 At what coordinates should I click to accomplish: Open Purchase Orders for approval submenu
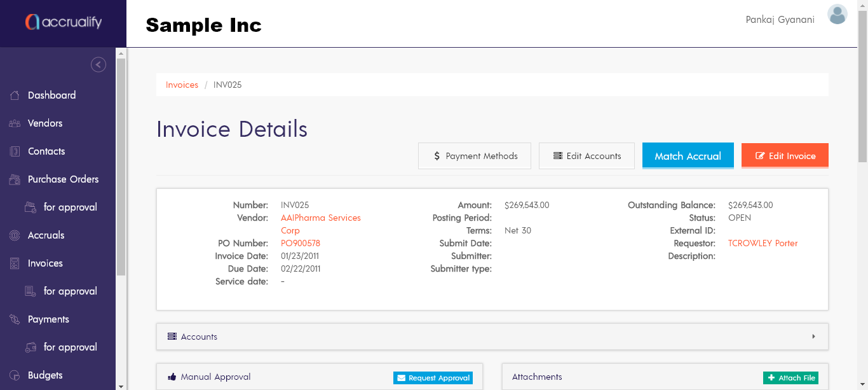(x=70, y=207)
